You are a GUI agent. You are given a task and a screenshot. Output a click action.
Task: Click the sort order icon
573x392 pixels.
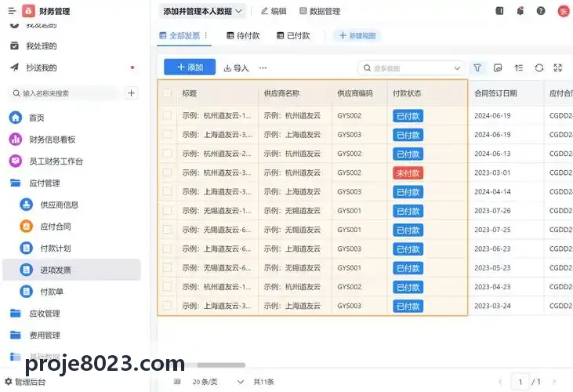coord(519,68)
